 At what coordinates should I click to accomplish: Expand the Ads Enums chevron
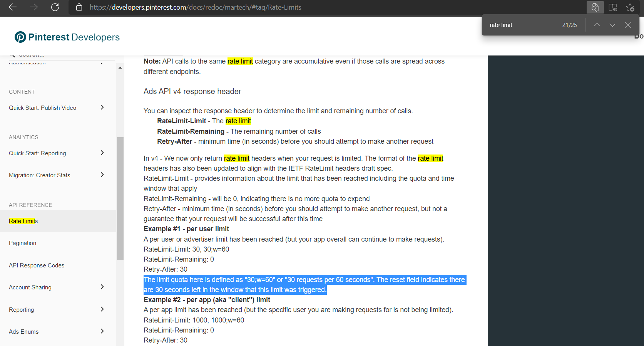click(x=102, y=331)
